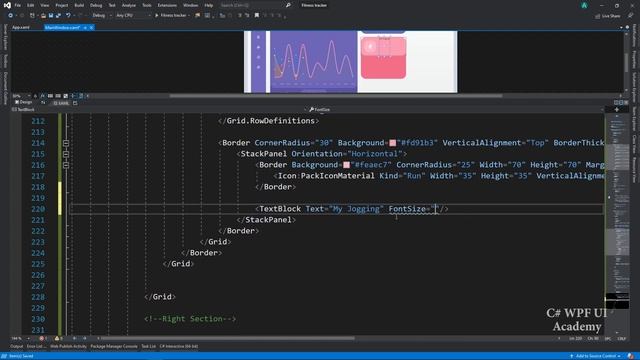Screen dimensions: 640x360
Task: Click the Save icon in toolbar
Action: point(51,16)
